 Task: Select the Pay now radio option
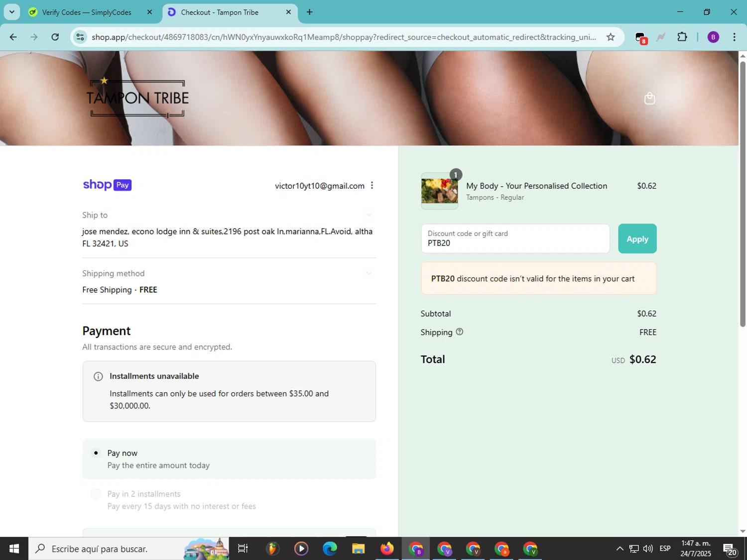(96, 453)
